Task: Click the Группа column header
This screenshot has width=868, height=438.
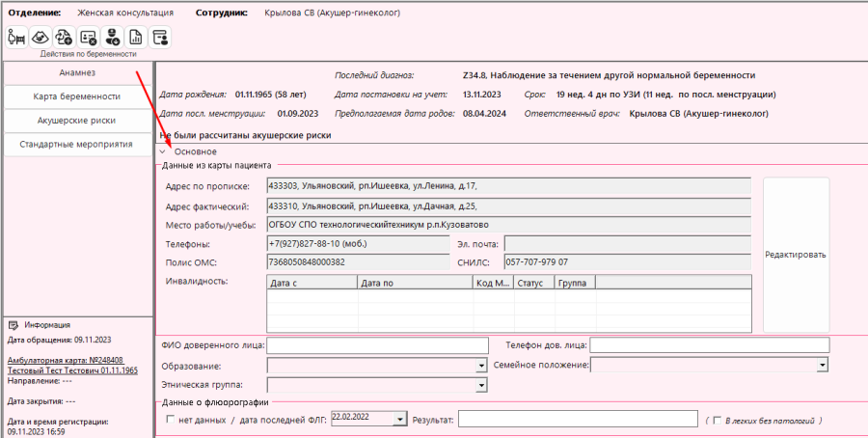Action: point(576,283)
